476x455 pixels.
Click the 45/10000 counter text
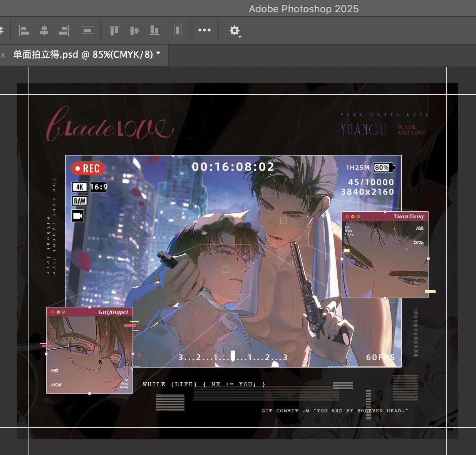(x=371, y=182)
